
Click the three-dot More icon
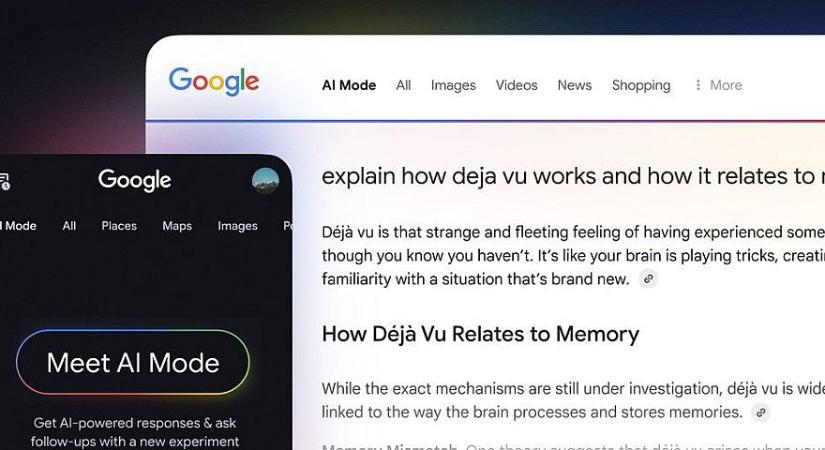click(698, 85)
